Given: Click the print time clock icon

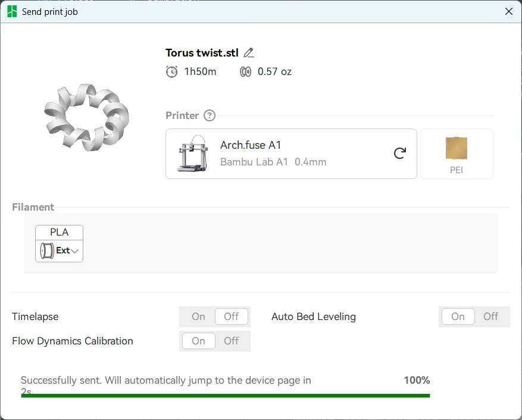Looking at the screenshot, I should tap(172, 71).
